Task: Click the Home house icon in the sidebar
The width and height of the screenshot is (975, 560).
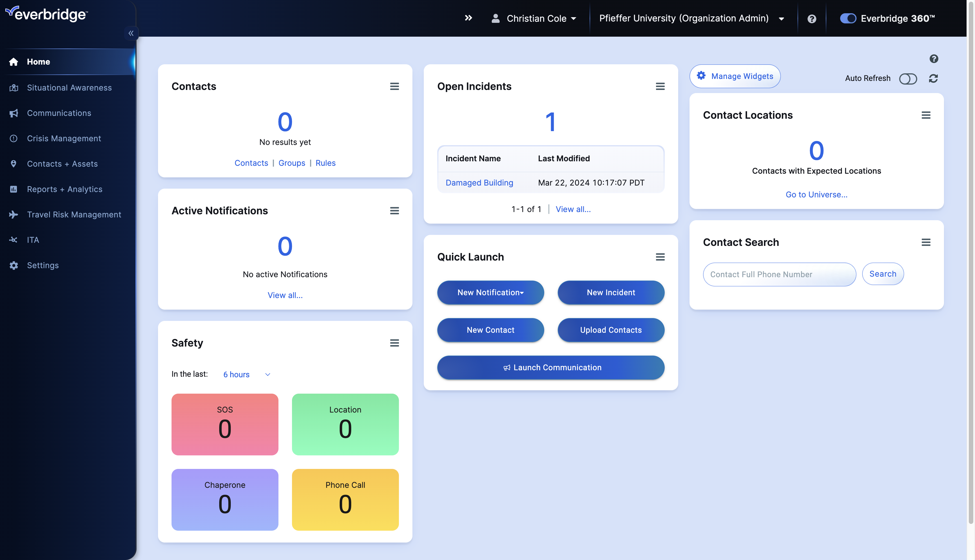Action: point(14,62)
